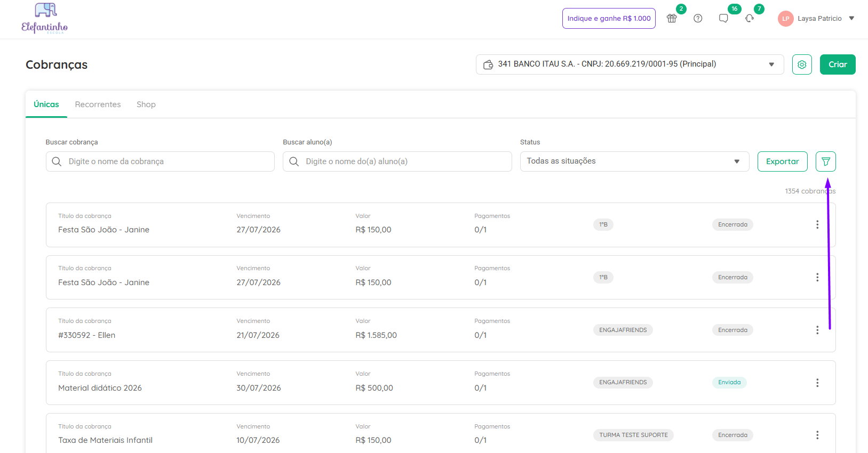
Task: Open the options menu for Taxa de Materiais Infantil
Action: (817, 435)
